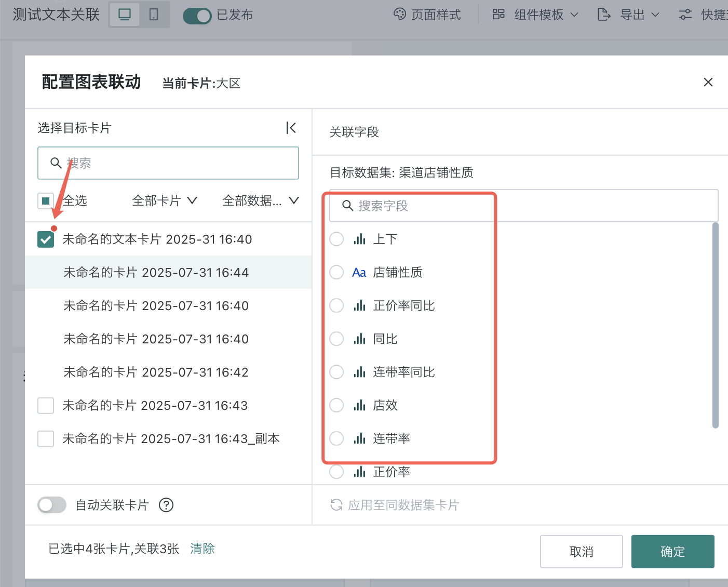Switch to mobile preview mode icon
This screenshot has width=728, height=587.
pyautogui.click(x=154, y=15)
